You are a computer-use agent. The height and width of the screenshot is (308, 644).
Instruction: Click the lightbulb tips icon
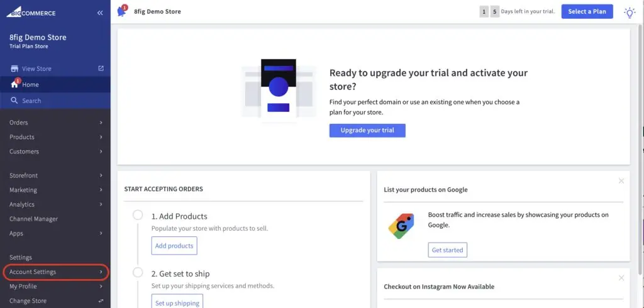pos(629,13)
